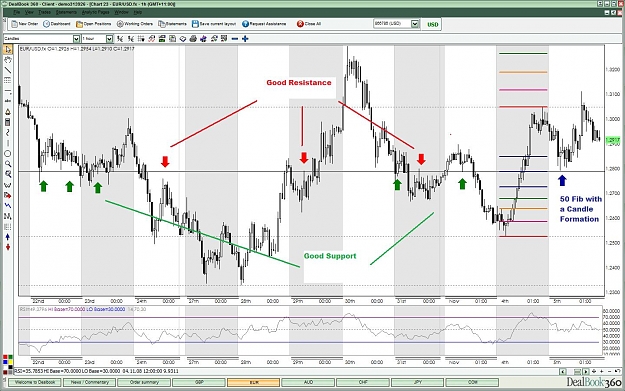Switch to the JPY tab
This screenshot has width=625, height=391.
(x=418, y=382)
